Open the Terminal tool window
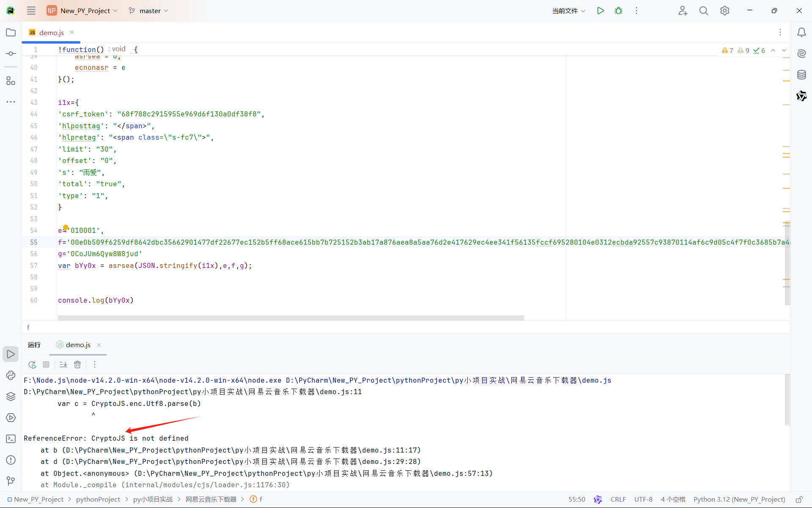 [11, 439]
